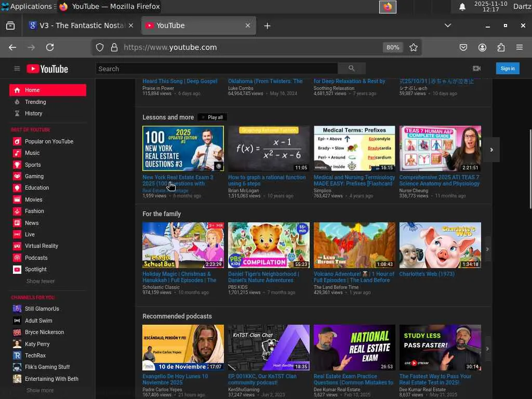The height and width of the screenshot is (399, 532).
Task: Click the search magnifier button
Action: (x=352, y=69)
